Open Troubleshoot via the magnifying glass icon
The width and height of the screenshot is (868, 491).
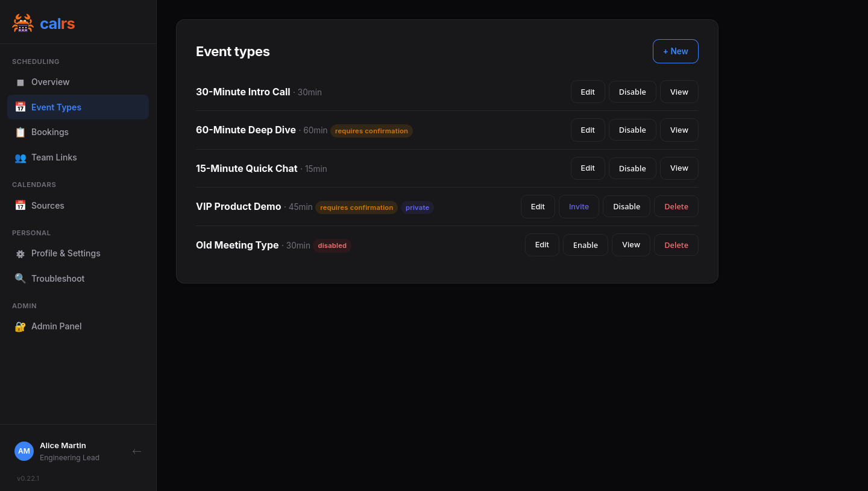pos(20,278)
